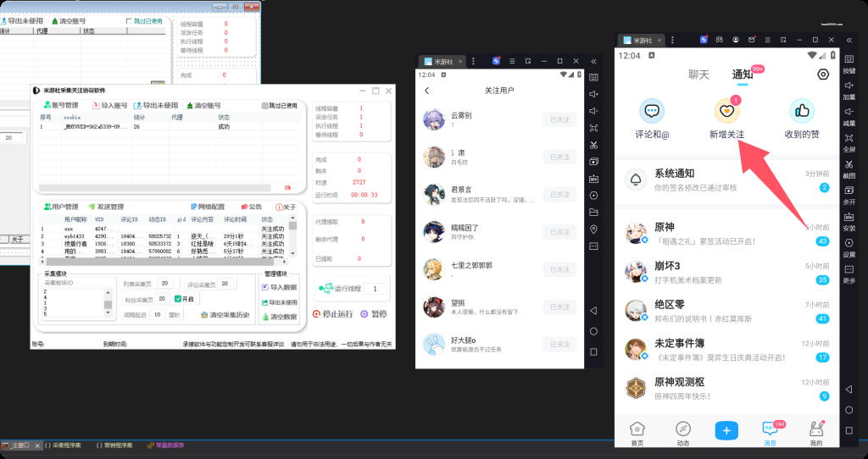868x459 pixels.
Task: Check 跳过已使用 in the front software window
Action: 265,106
